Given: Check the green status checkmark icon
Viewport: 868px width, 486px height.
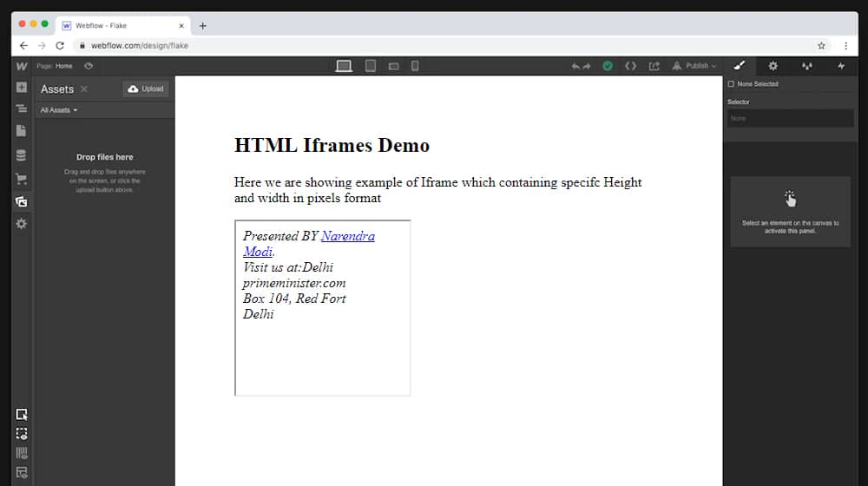Looking at the screenshot, I should [608, 66].
